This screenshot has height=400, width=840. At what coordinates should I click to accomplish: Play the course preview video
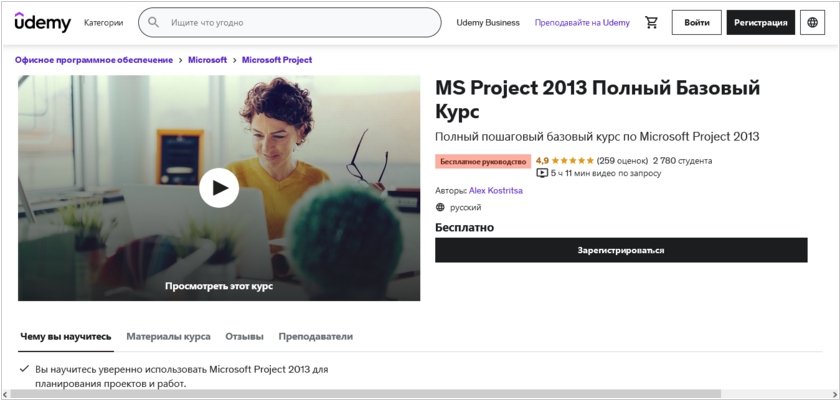pos(219,187)
